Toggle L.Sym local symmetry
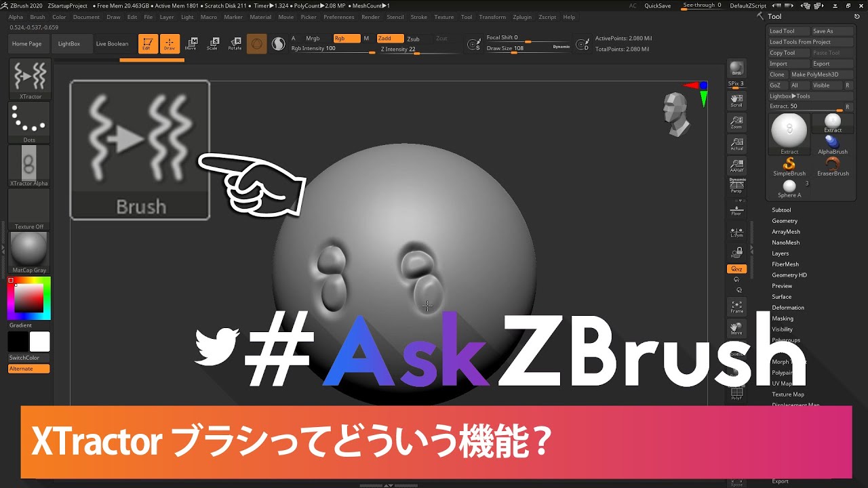This screenshot has height=488, width=868. pos(736,232)
